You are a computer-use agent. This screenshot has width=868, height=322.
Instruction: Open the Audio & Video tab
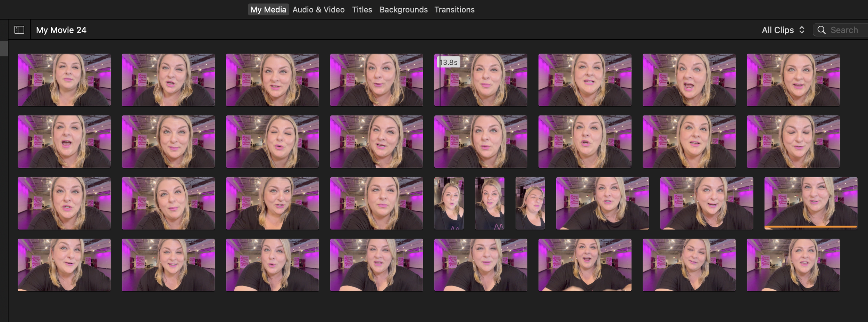pos(318,10)
